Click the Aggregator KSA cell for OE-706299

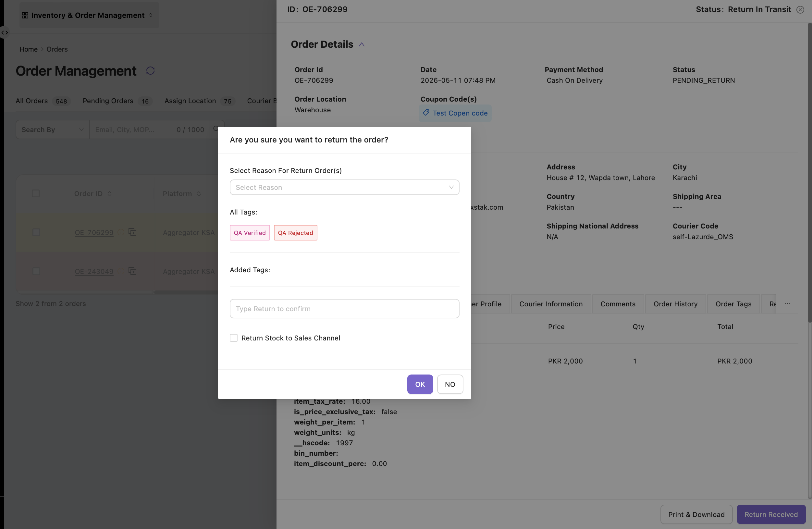pos(189,233)
